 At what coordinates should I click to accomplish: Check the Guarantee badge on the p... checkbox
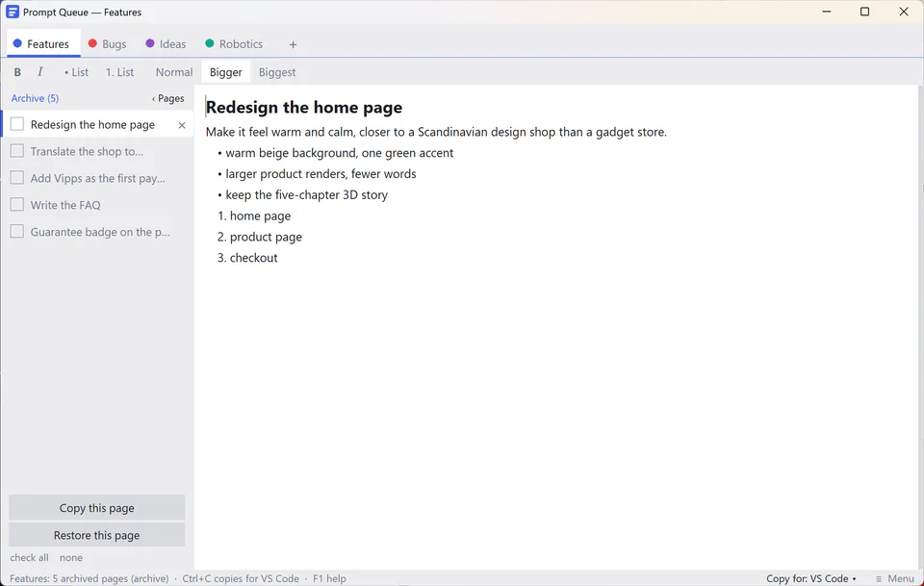point(17,232)
